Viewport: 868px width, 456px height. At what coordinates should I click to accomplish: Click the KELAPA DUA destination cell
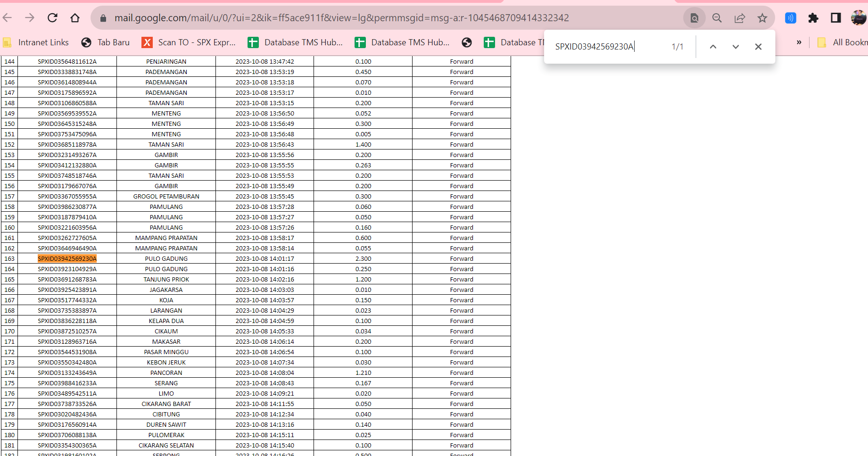click(x=166, y=321)
